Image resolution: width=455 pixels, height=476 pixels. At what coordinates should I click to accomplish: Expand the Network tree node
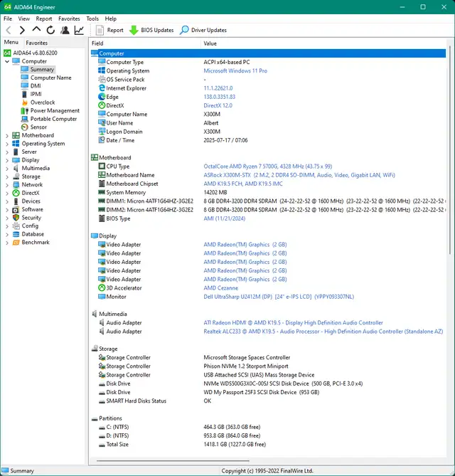(7, 184)
